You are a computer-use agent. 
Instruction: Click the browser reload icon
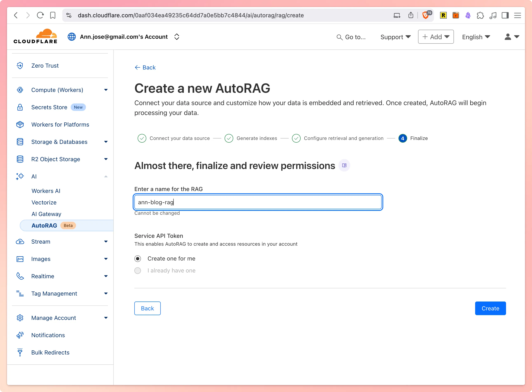point(40,15)
